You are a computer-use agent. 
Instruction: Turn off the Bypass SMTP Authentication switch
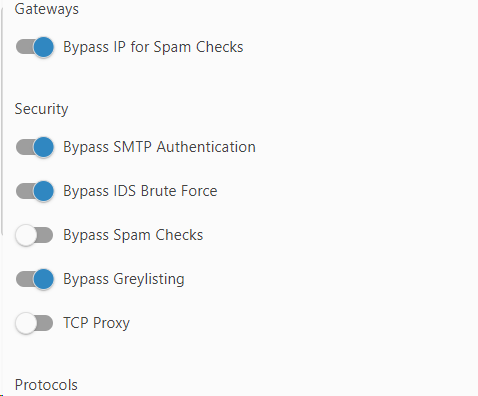(x=35, y=147)
